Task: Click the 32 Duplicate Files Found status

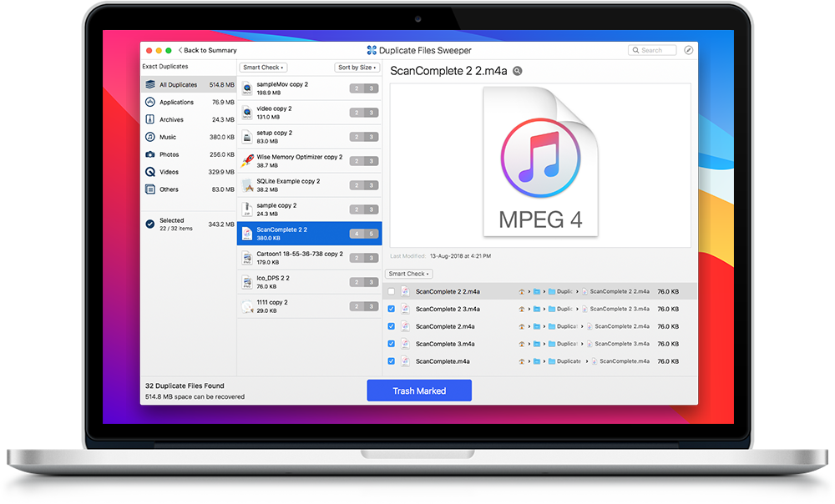Action: (185, 386)
